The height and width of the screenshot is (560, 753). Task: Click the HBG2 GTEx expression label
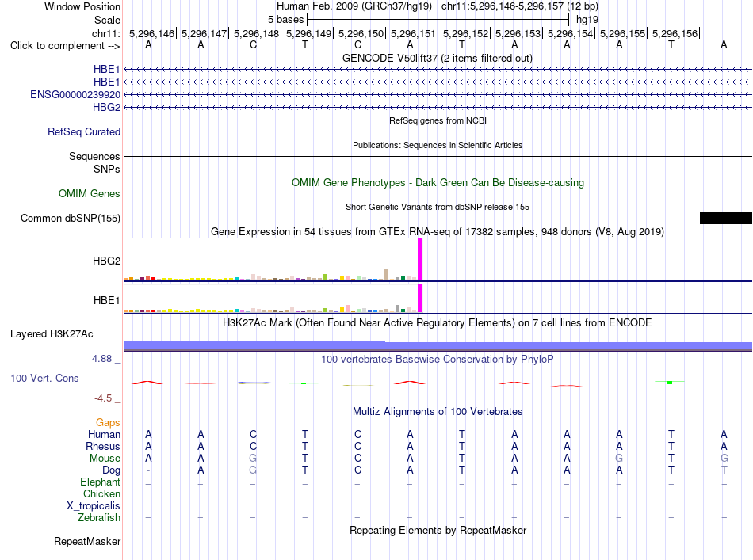[x=107, y=261]
